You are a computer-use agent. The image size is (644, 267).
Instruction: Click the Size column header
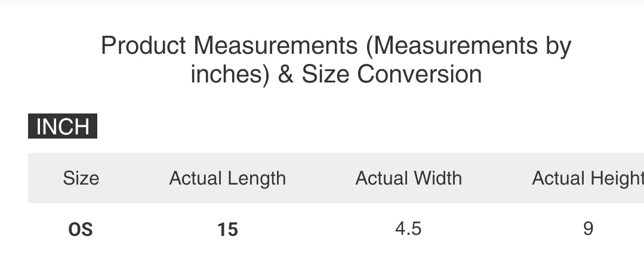[81, 178]
